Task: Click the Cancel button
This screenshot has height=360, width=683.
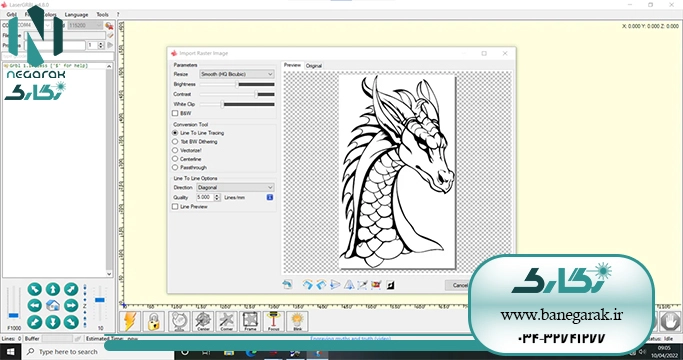Action: [x=457, y=285]
